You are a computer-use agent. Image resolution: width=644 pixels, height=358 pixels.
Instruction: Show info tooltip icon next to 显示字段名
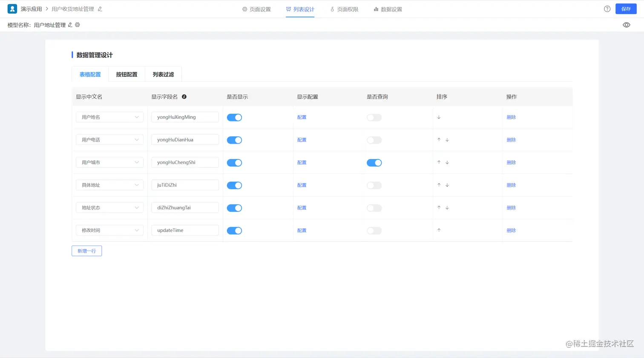point(184,97)
